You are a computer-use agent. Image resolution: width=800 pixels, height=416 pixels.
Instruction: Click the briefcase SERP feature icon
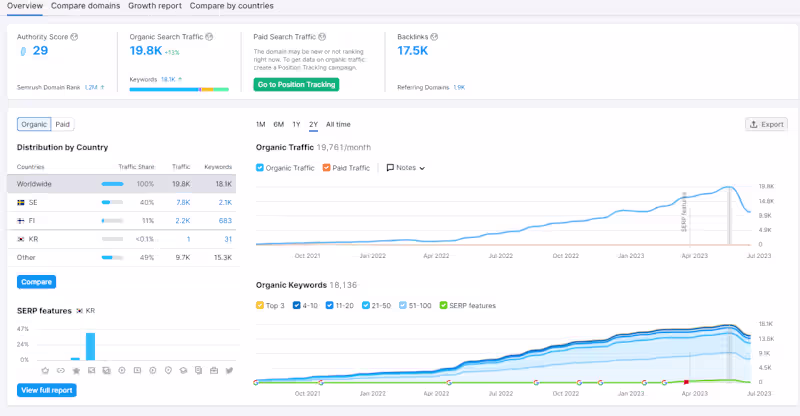pos(214,371)
